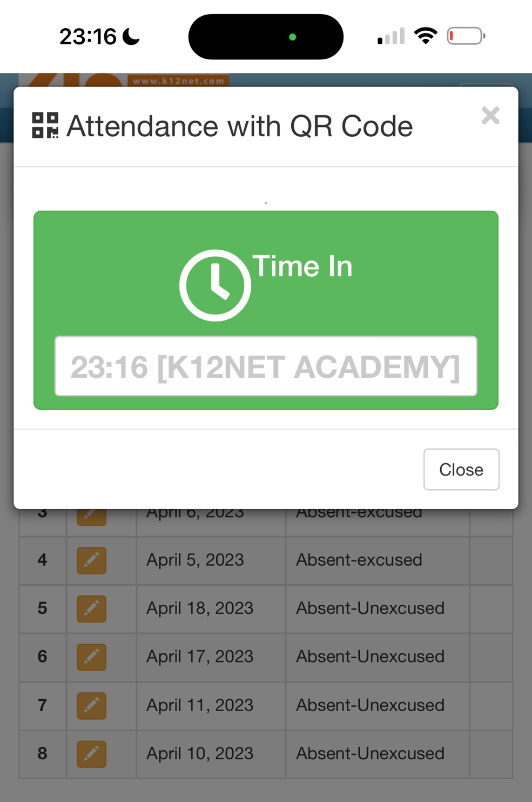
Task: Open the www.k12net.com logo link
Action: tap(178, 81)
